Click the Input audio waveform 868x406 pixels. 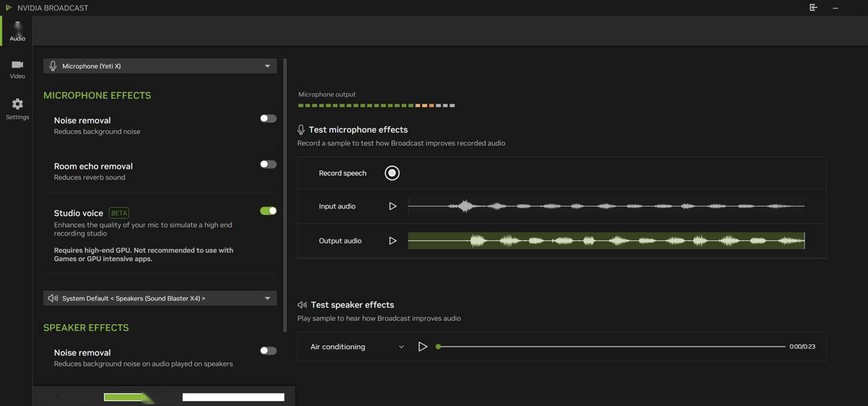[606, 206]
